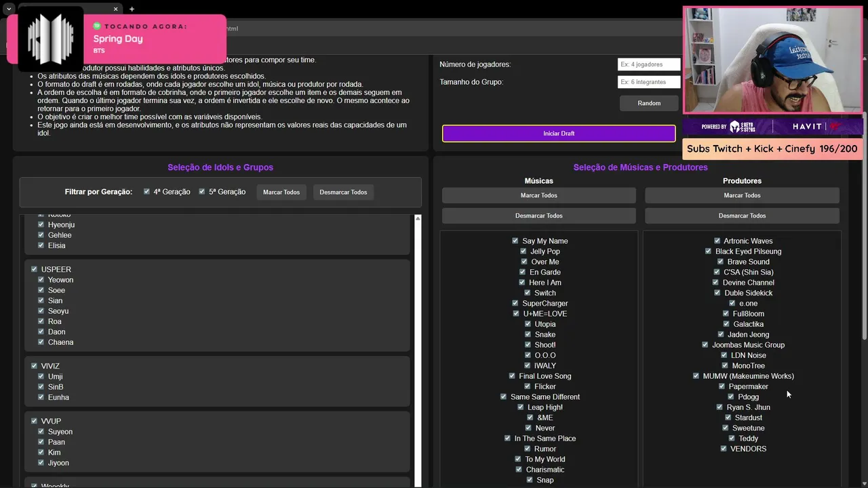
Task: Uncheck the song In The Same Place
Action: tap(507, 438)
